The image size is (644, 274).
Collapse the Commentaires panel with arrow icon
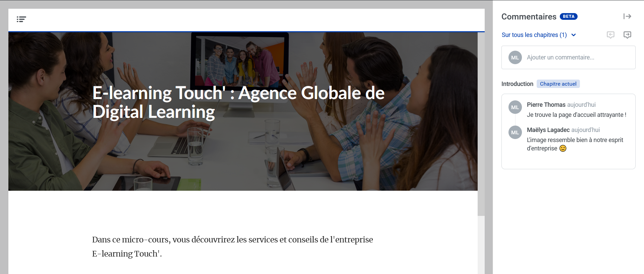tap(627, 16)
